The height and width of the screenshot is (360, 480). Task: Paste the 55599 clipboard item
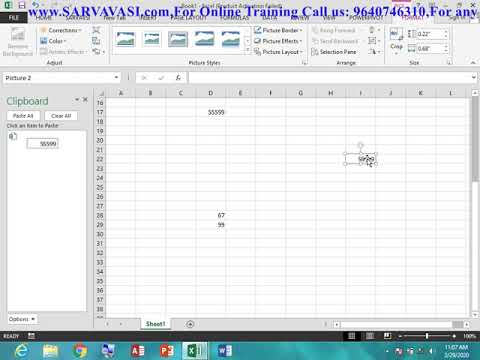43,144
